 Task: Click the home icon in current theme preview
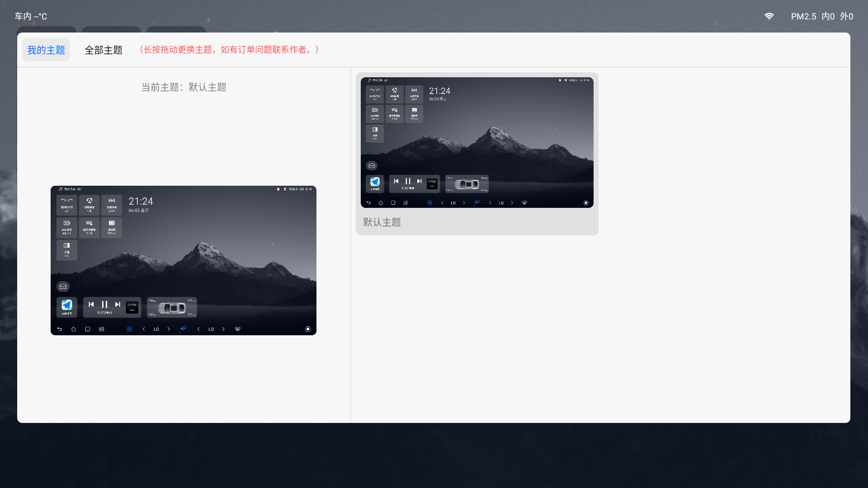point(73,329)
